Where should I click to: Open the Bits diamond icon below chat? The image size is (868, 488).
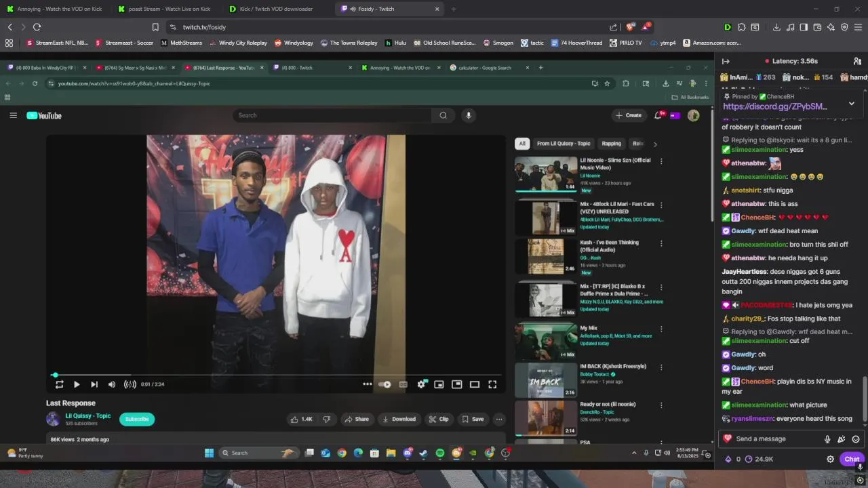pyautogui.click(x=728, y=460)
